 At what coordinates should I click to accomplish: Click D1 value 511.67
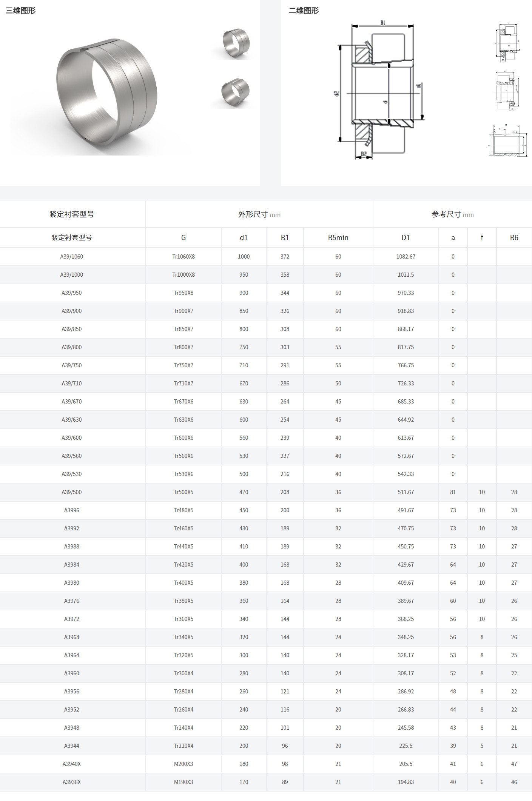406,492
